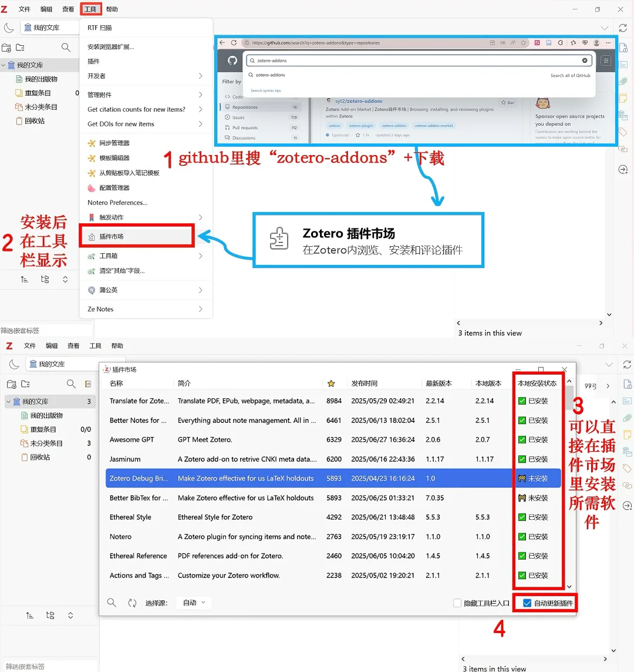Screen dimensions: 634x672
Task: Open the 帮助 menu
Action: [113, 9]
